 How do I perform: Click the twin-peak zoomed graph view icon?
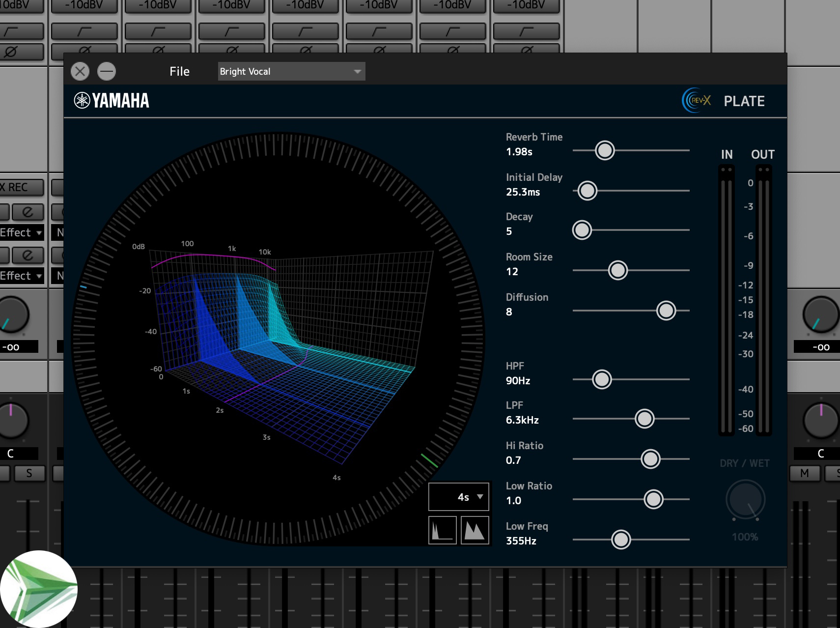[x=475, y=530]
